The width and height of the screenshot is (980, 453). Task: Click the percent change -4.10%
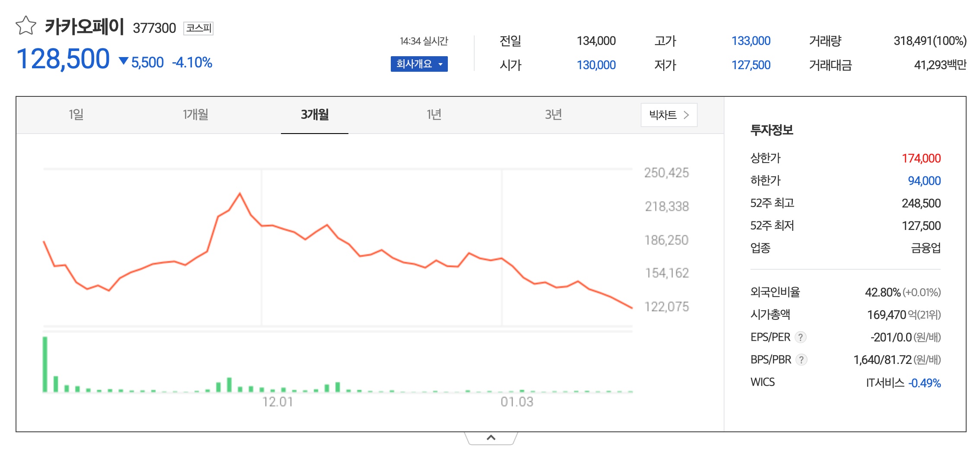pyautogui.click(x=192, y=63)
